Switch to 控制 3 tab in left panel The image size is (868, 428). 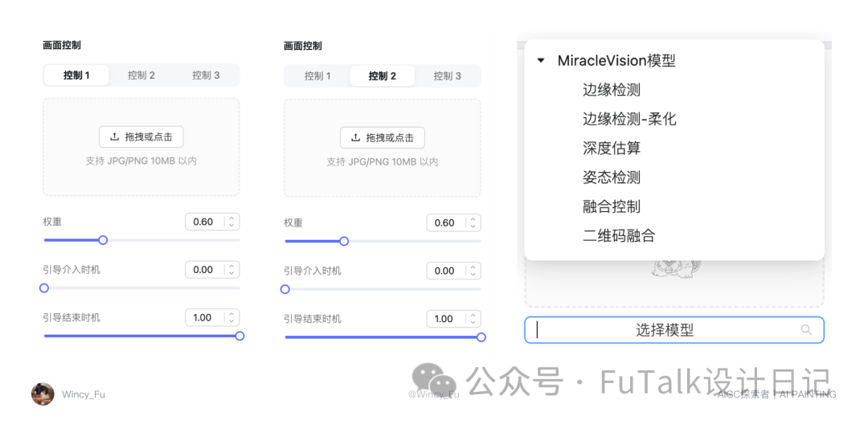coord(206,75)
